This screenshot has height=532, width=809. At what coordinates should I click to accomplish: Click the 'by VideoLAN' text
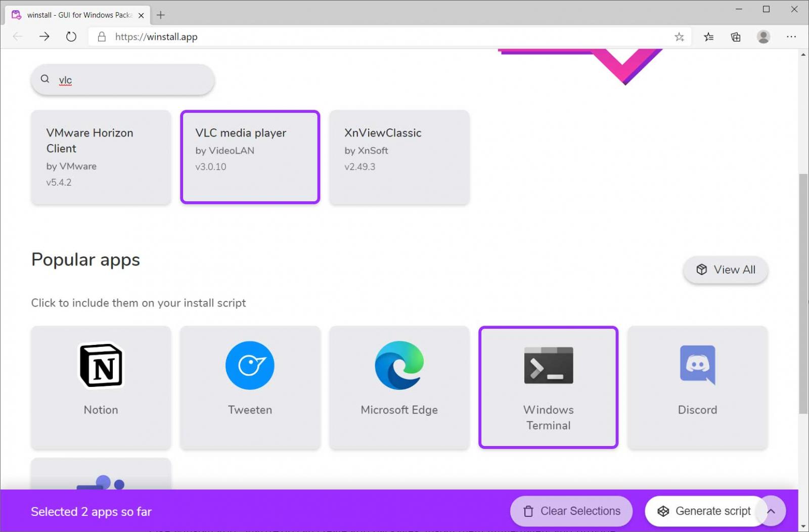click(225, 151)
